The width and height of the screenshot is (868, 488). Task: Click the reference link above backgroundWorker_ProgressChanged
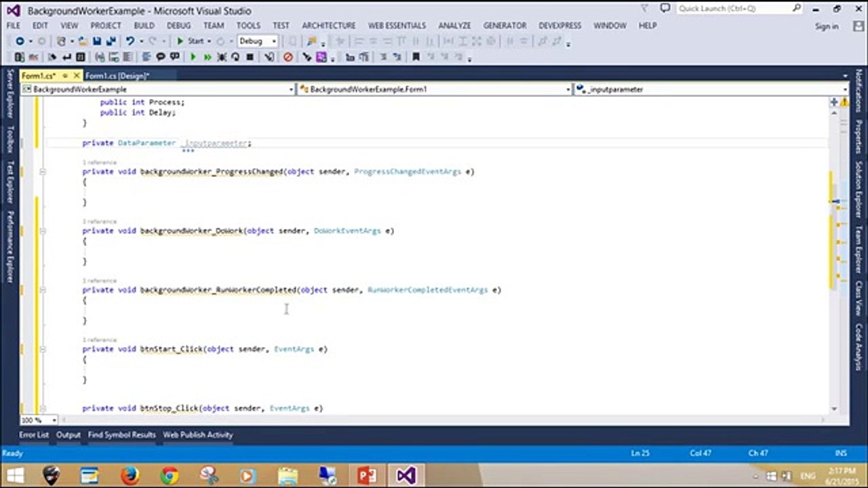(100, 163)
